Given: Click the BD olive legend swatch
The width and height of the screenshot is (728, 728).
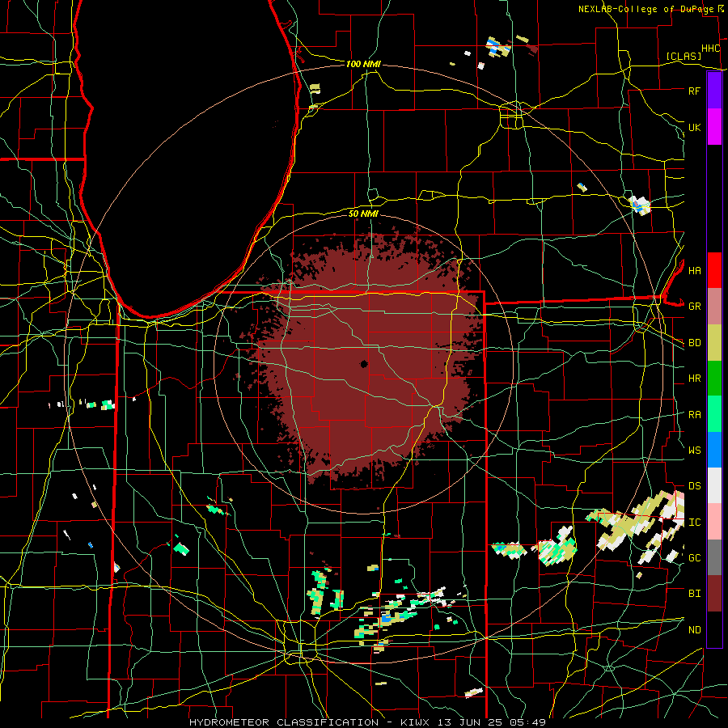Looking at the screenshot, I should click(714, 342).
